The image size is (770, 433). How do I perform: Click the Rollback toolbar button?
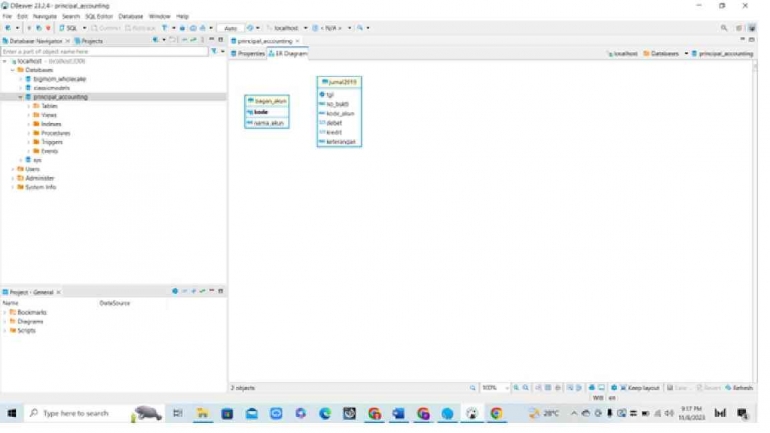point(140,28)
